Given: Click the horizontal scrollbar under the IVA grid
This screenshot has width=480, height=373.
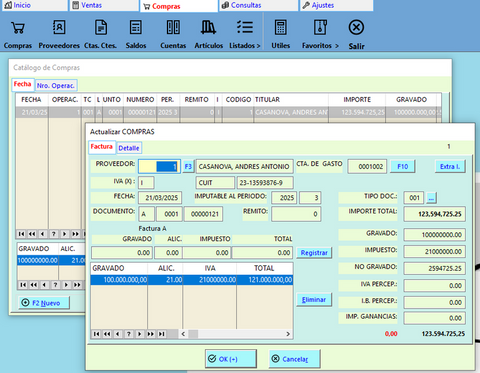Looking at the screenshot, I should 236,334.
